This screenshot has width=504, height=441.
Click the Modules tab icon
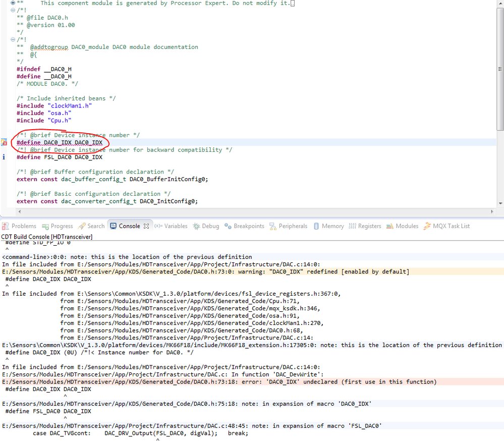pos(389,226)
